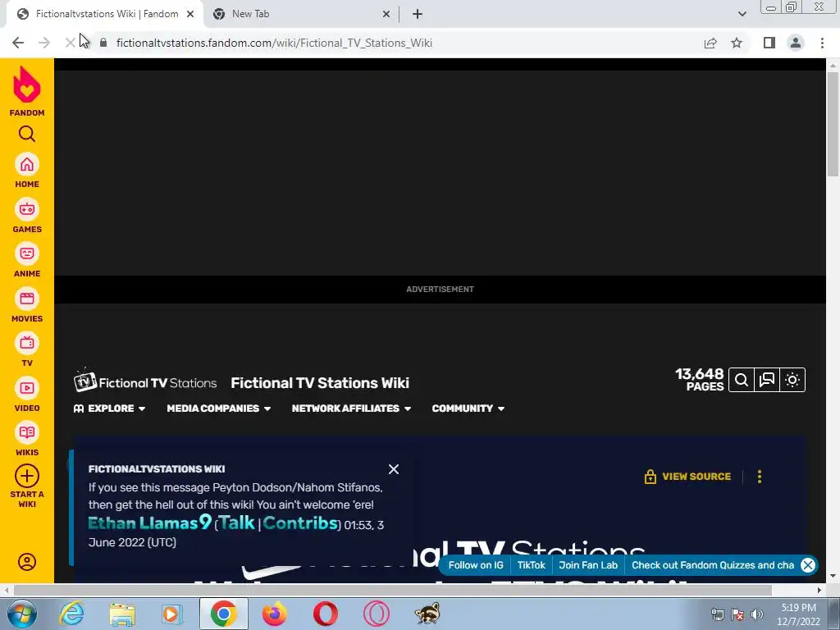This screenshot has width=840, height=630.
Task: Open Fandom logo home
Action: pos(27,91)
